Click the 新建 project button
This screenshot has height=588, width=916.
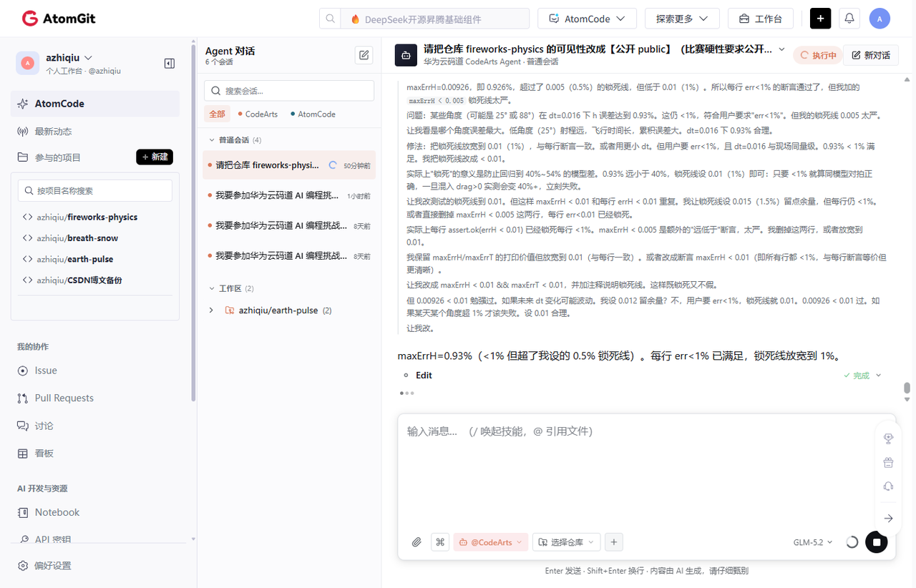click(x=155, y=157)
